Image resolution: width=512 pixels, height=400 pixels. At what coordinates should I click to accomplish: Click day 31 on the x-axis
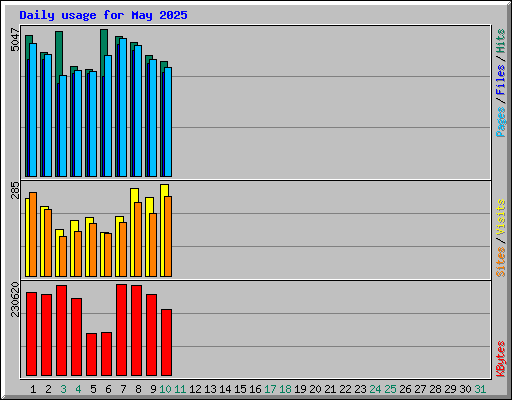pyautogui.click(x=480, y=389)
